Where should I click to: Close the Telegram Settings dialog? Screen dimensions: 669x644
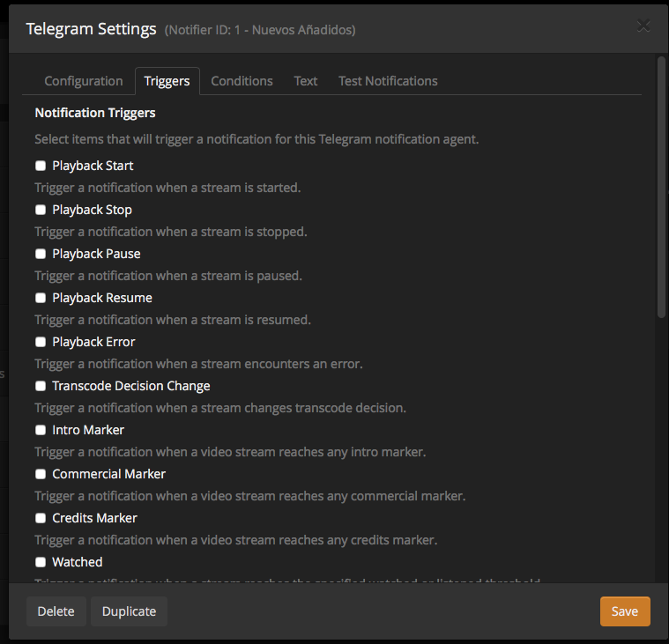[x=643, y=26]
